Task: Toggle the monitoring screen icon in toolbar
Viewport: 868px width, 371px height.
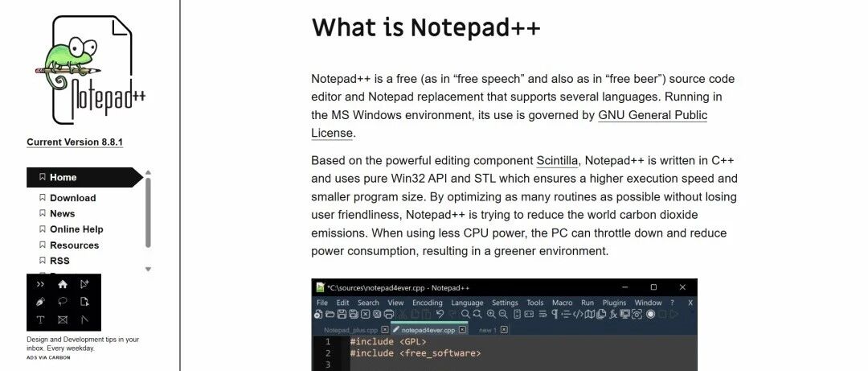Action: click(625, 314)
